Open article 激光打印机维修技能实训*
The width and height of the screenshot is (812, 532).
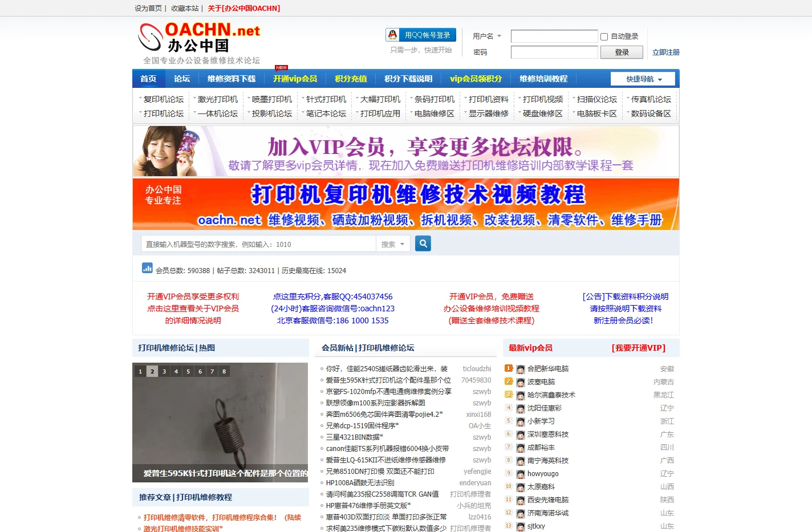183,529
